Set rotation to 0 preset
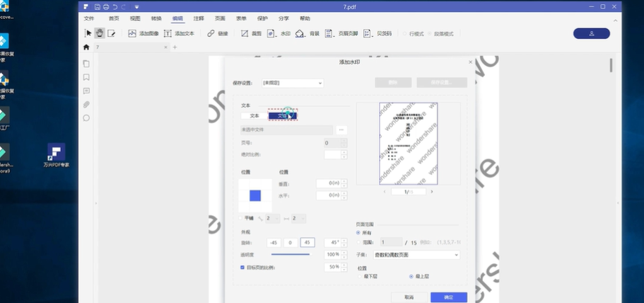644x303 pixels. pyautogui.click(x=291, y=243)
